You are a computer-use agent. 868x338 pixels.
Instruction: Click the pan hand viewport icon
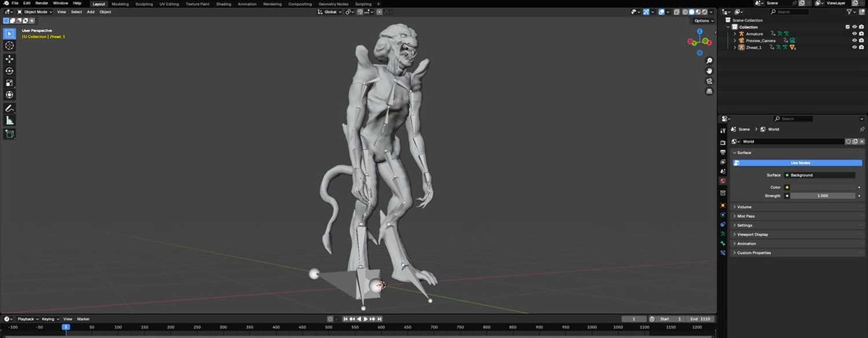709,71
